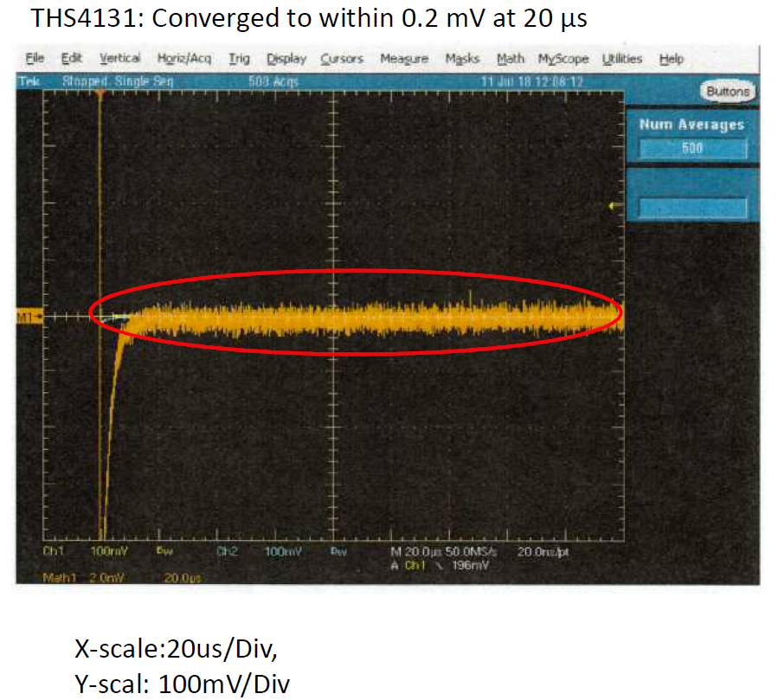778x700 pixels.
Task: Open the Trig menu
Action: [239, 59]
